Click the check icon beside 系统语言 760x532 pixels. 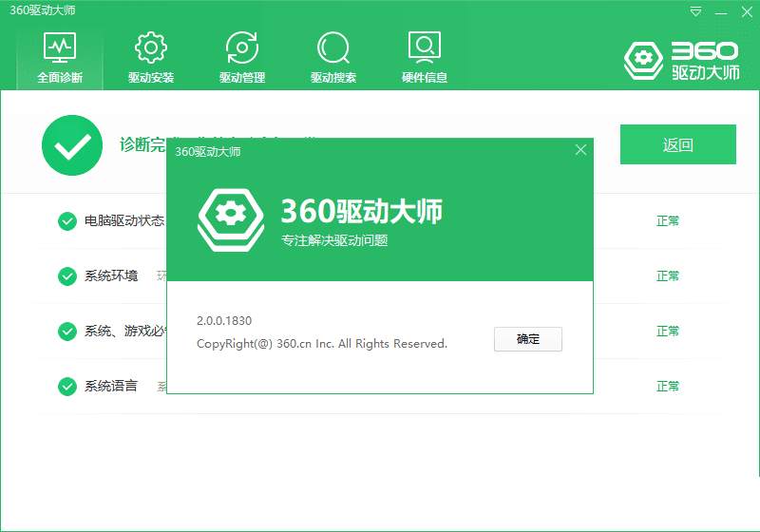click(67, 386)
